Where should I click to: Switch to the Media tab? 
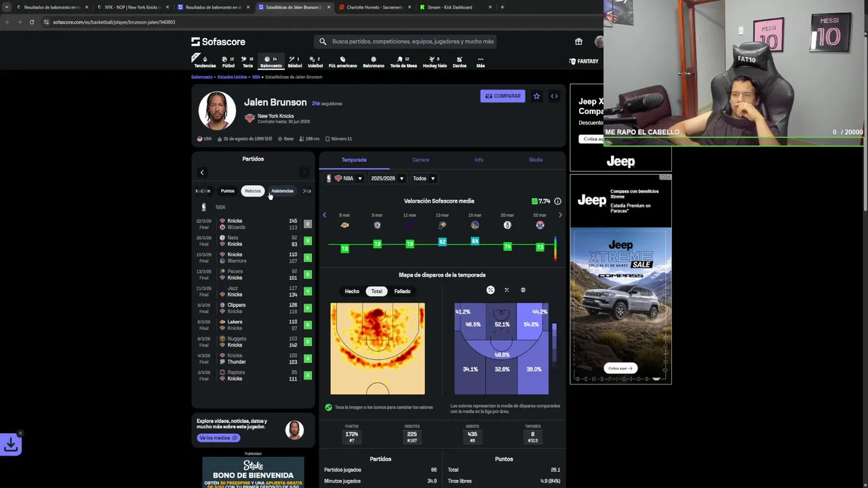536,160
